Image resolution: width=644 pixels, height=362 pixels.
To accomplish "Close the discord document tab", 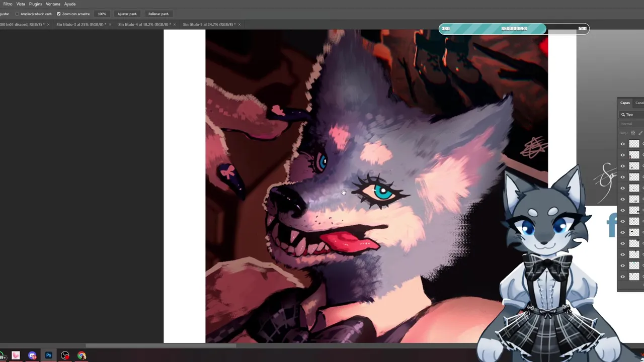I will pyautogui.click(x=48, y=24).
